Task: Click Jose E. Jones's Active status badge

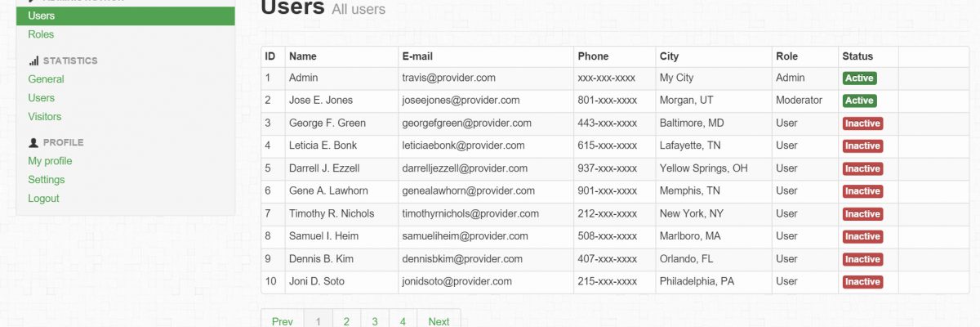Action: click(859, 101)
